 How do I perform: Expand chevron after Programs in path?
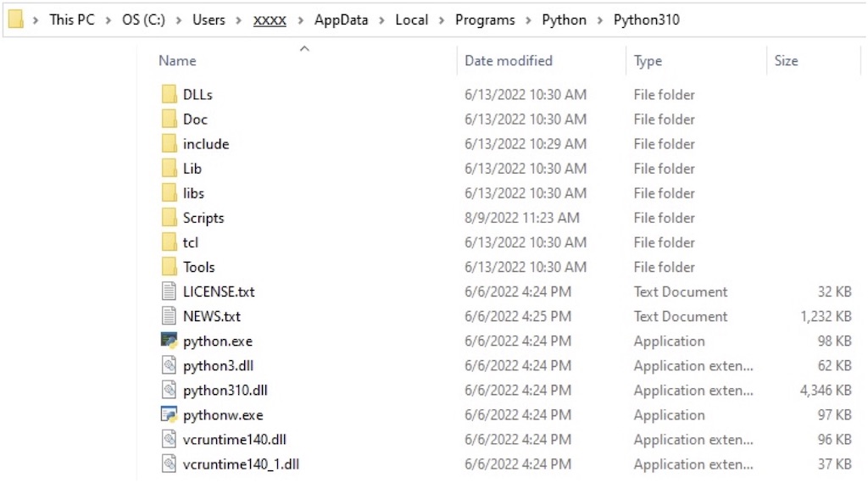tap(529, 20)
